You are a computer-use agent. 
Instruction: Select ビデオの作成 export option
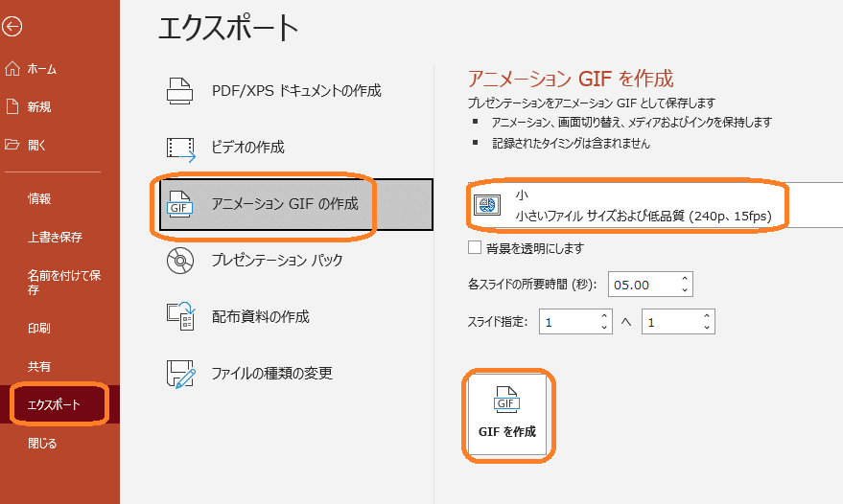point(296,148)
